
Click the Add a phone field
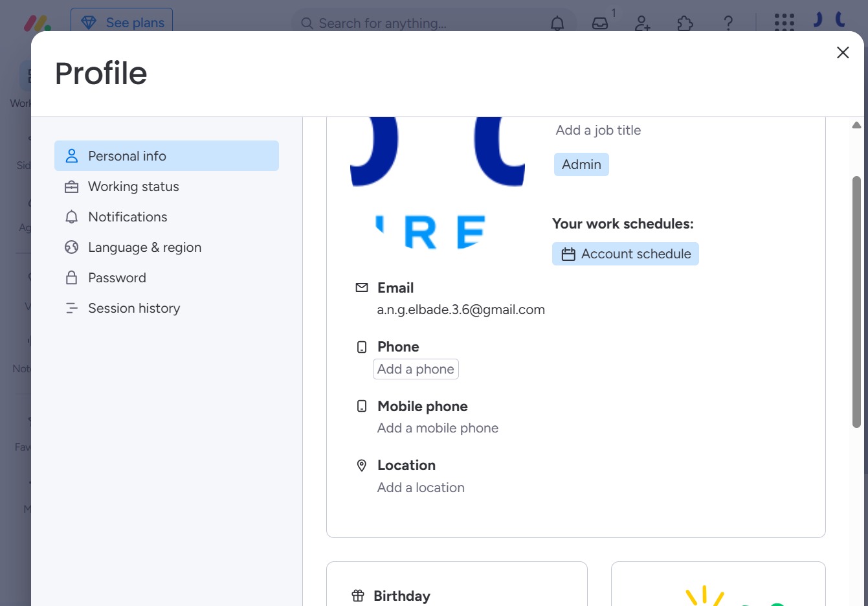pos(416,369)
